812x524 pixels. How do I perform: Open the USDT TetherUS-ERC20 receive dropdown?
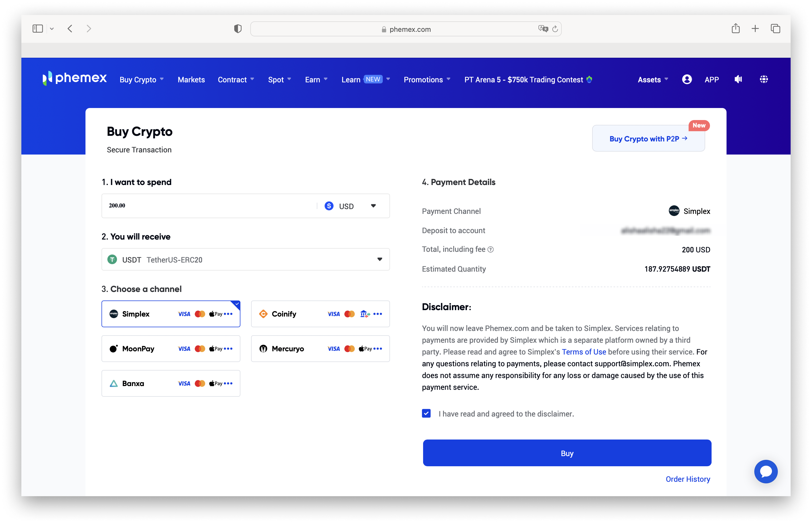pyautogui.click(x=245, y=260)
